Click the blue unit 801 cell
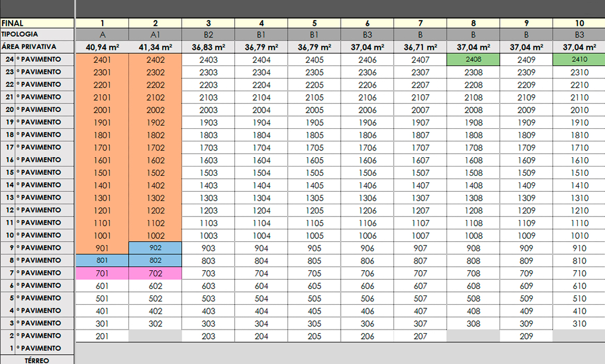This screenshot has height=364, width=605. [102, 260]
